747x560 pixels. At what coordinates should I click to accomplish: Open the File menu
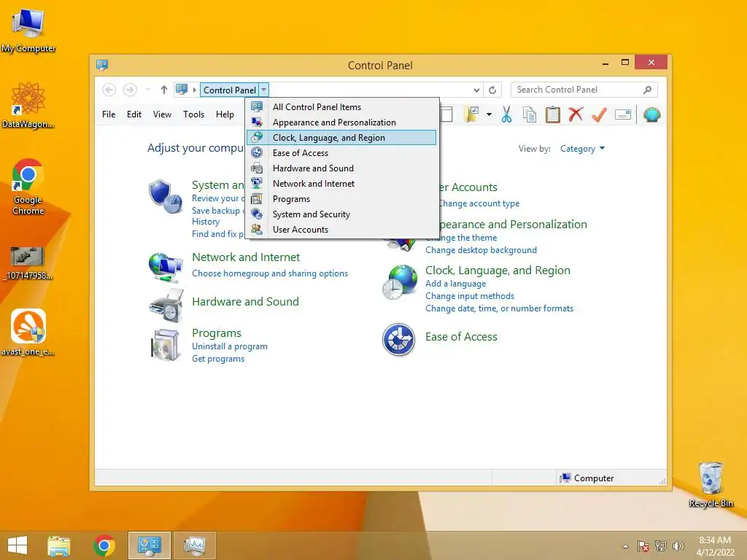tap(109, 114)
